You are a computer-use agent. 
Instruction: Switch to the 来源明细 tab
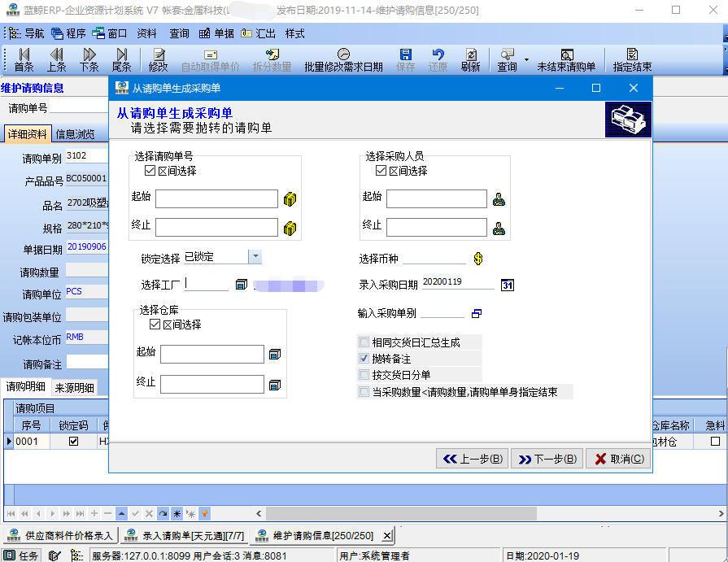[74, 388]
